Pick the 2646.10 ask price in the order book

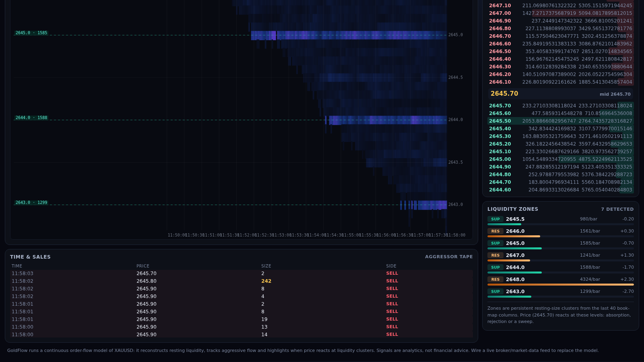pyautogui.click(x=500, y=82)
